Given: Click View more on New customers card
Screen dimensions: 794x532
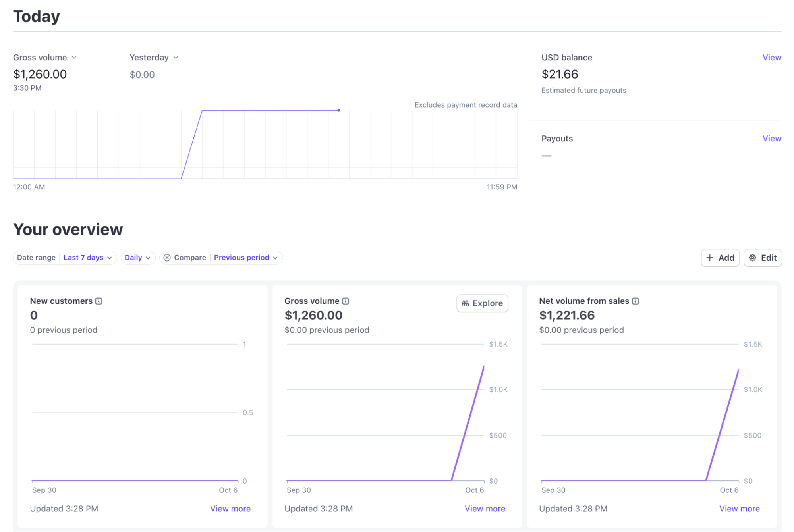Looking at the screenshot, I should pyautogui.click(x=230, y=509).
